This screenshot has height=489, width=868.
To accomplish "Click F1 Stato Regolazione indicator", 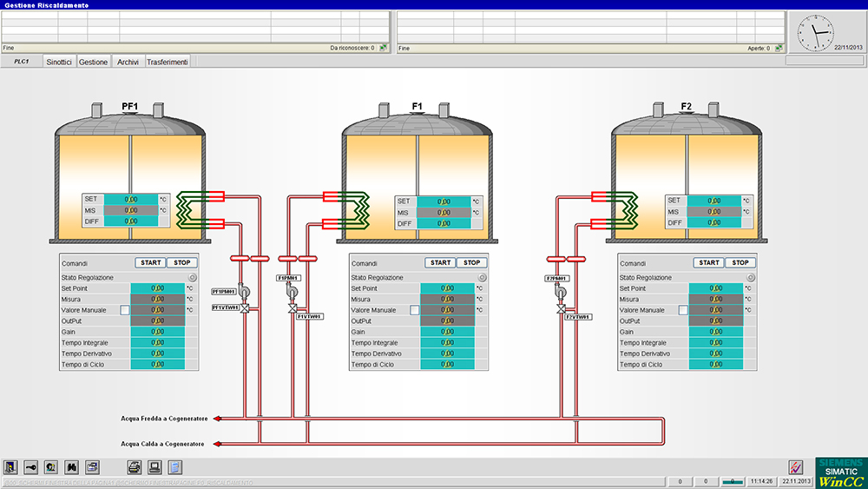I will coord(482,277).
